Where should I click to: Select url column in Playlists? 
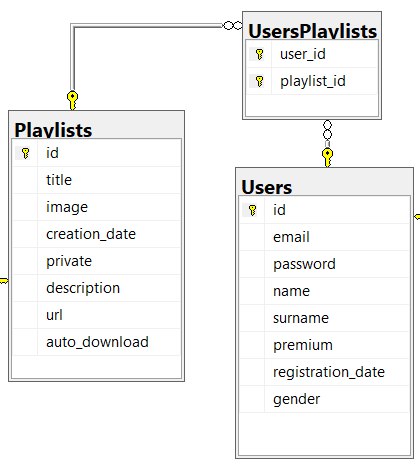pos(97,315)
